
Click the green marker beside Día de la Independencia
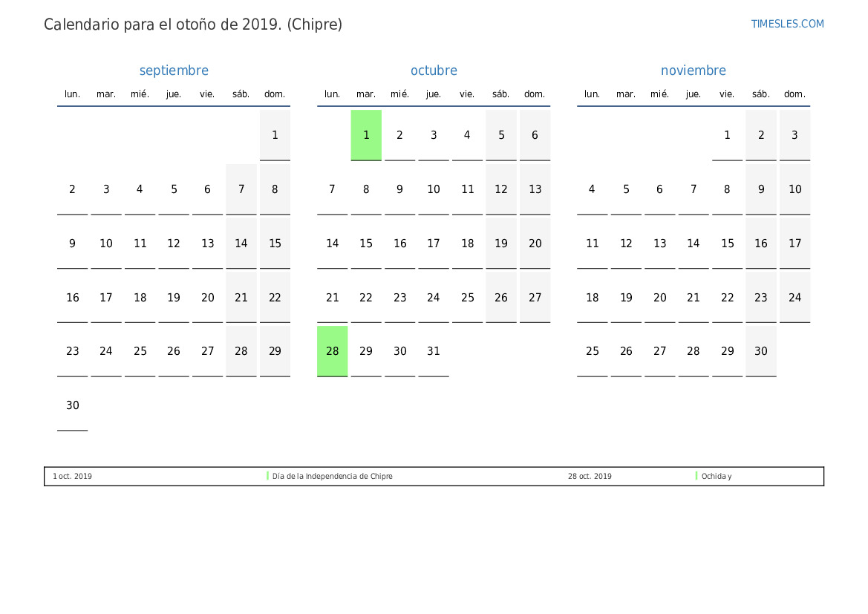(x=267, y=476)
